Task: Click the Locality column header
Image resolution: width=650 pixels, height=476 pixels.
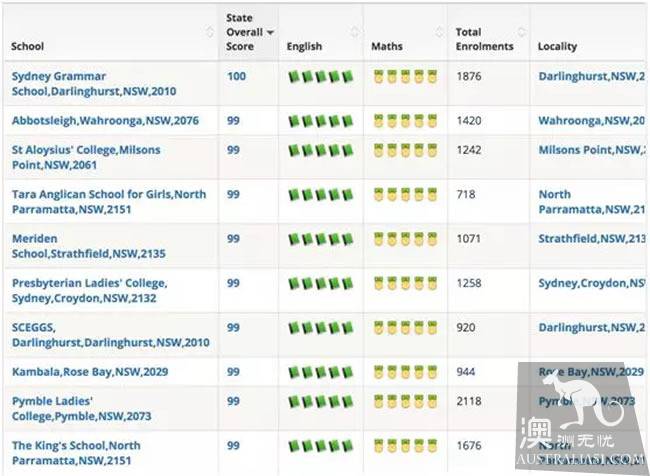Action: click(557, 46)
